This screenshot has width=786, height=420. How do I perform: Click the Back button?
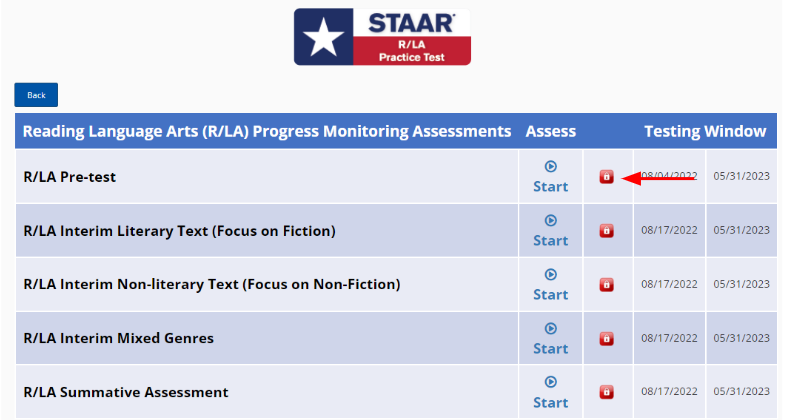[36, 95]
